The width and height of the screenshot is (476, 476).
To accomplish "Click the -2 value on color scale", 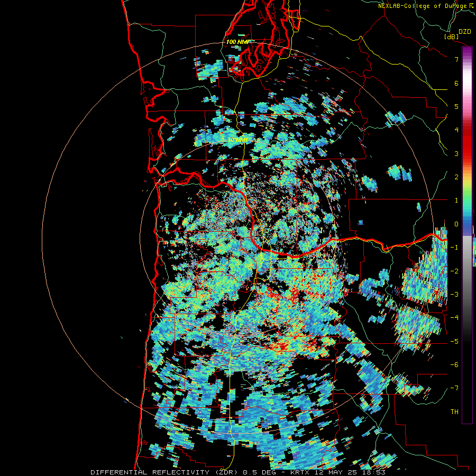I will click(454, 271).
